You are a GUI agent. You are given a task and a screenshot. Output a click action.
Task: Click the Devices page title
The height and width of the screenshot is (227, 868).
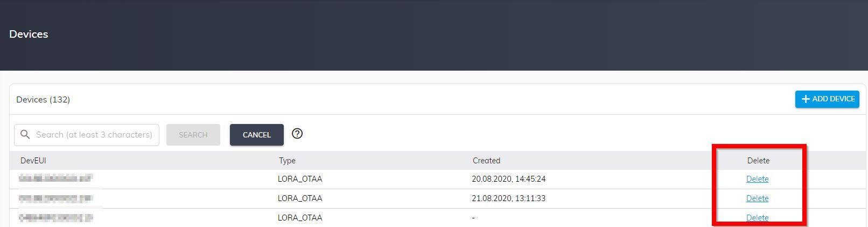(29, 34)
